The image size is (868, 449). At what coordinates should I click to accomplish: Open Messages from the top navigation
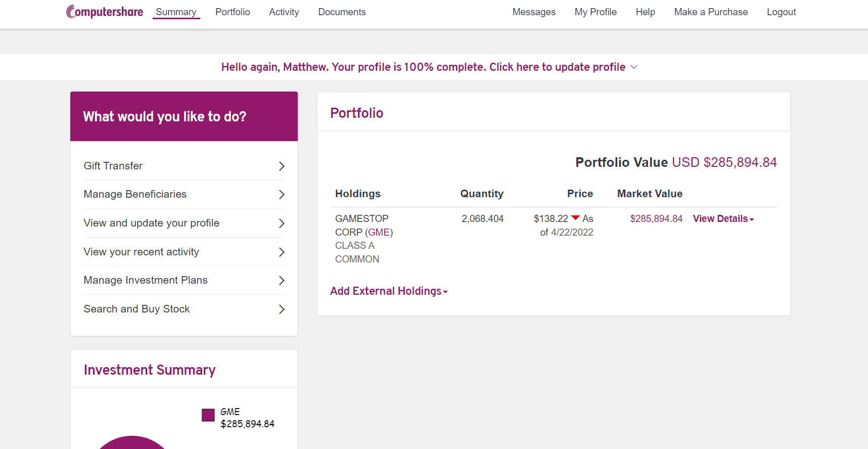[533, 12]
